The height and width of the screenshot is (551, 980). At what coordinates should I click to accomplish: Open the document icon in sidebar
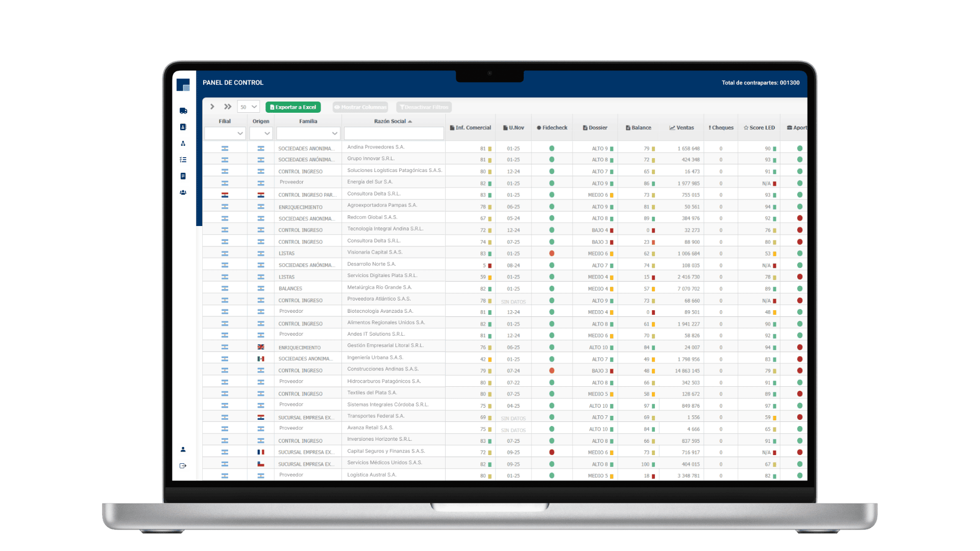pyautogui.click(x=183, y=176)
